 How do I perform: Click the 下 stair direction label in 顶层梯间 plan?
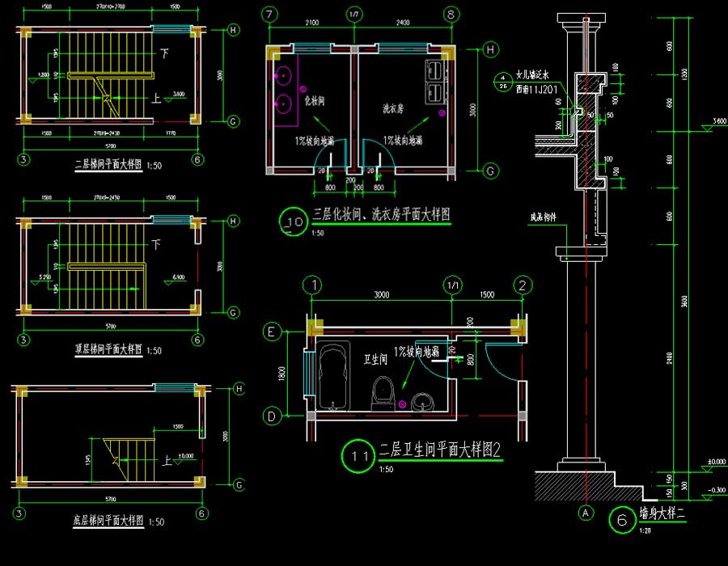[x=156, y=244]
